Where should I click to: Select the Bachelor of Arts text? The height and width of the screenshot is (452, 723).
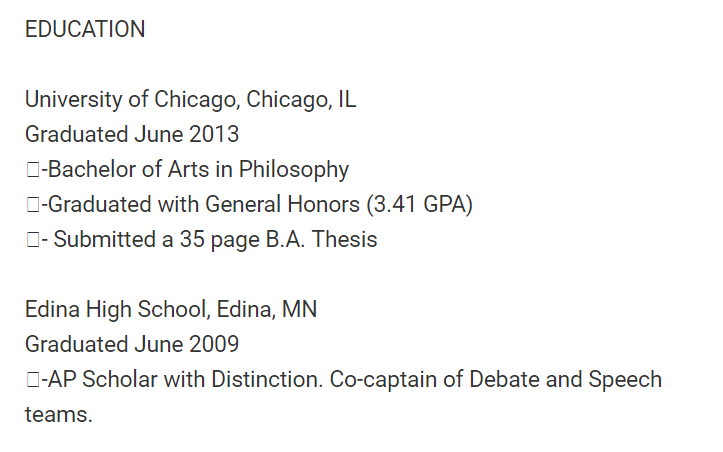pos(134,170)
